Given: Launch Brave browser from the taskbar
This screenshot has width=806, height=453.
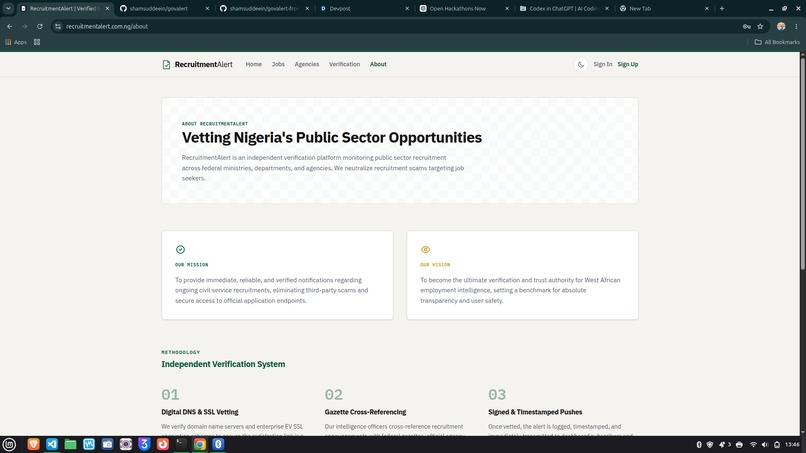Looking at the screenshot, I should 33,444.
